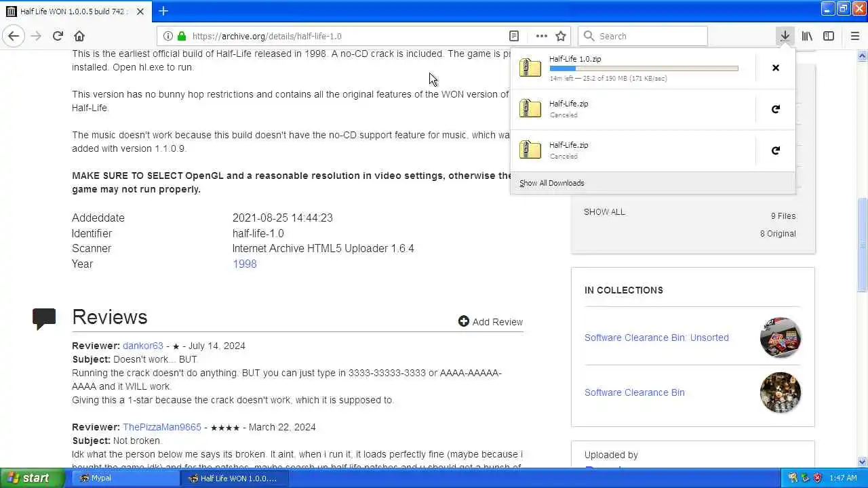Focus the Search box

(642, 36)
